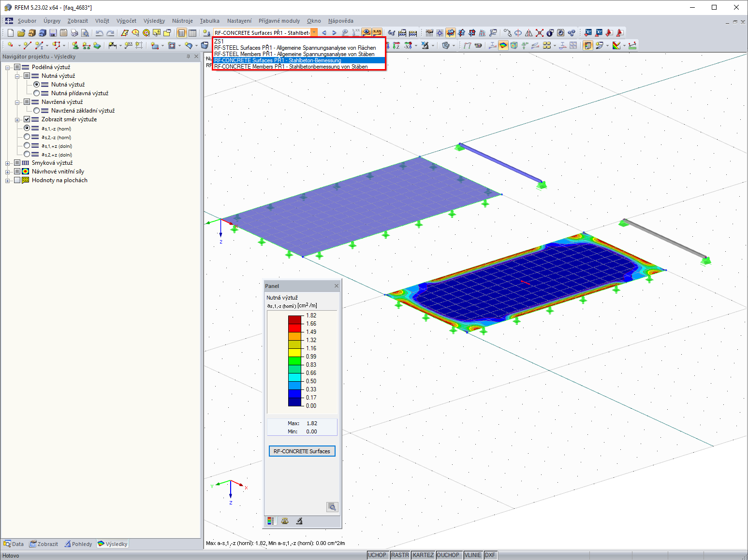
Task: Click the red 1.82 legend color swatch
Action: click(295, 319)
